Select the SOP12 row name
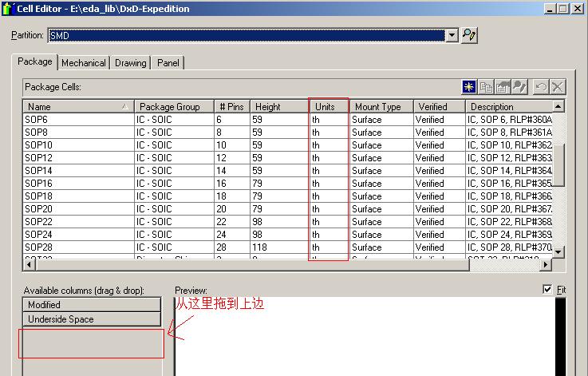 pos(38,158)
